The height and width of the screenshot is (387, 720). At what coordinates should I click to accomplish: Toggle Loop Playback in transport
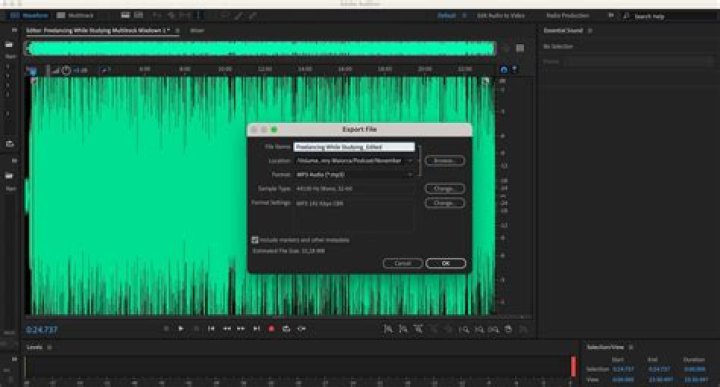(286, 329)
